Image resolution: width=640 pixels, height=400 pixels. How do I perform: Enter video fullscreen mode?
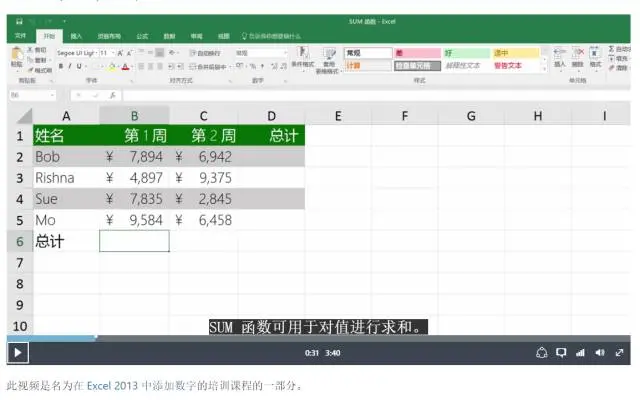pos(619,353)
